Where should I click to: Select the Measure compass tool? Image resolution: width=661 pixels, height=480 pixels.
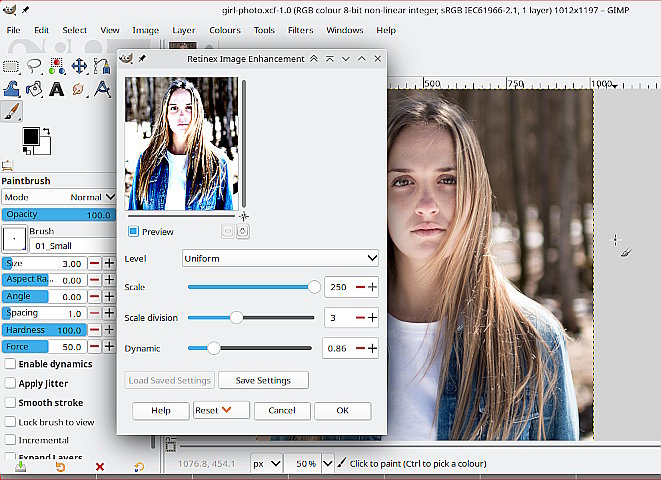(102, 89)
